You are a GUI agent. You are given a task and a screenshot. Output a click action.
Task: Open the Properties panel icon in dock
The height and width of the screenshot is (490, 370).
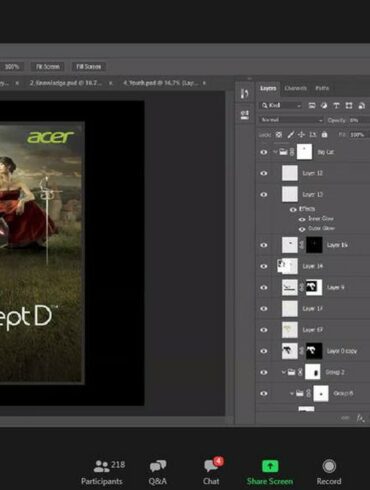point(245,115)
